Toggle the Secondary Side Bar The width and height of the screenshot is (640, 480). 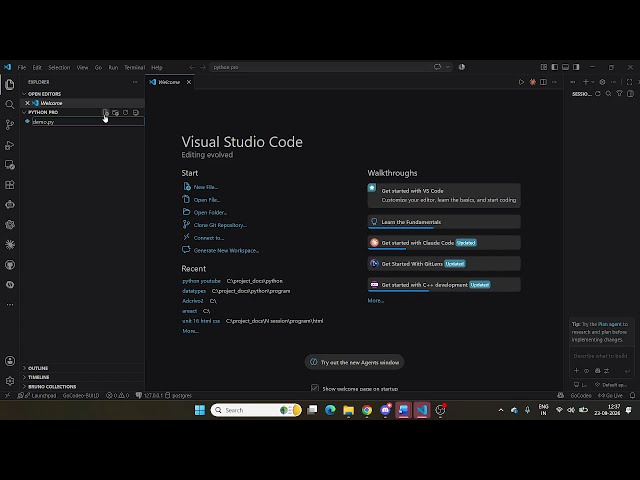[x=576, y=67]
